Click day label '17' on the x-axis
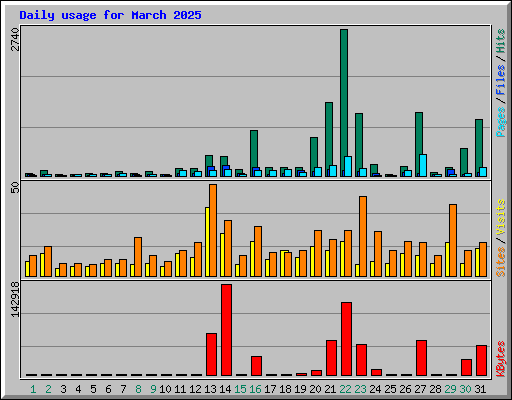This screenshot has height=400, width=512. 270,389
